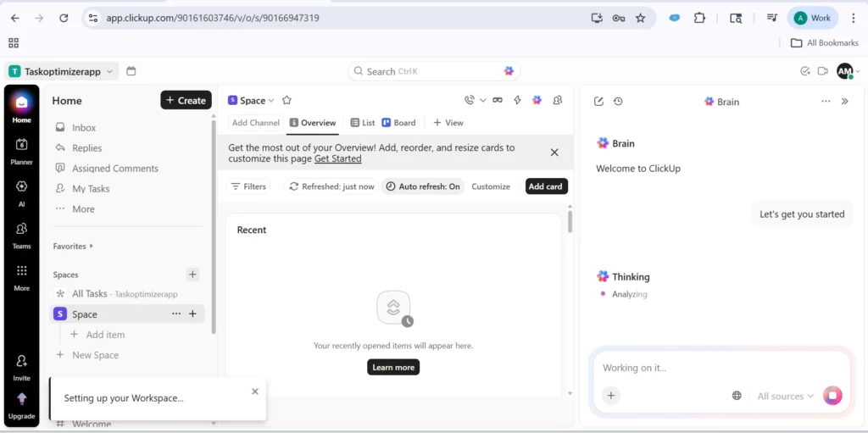Screen dimensions: 868x433
Task: Open the All sources dropdown
Action: pyautogui.click(x=786, y=396)
